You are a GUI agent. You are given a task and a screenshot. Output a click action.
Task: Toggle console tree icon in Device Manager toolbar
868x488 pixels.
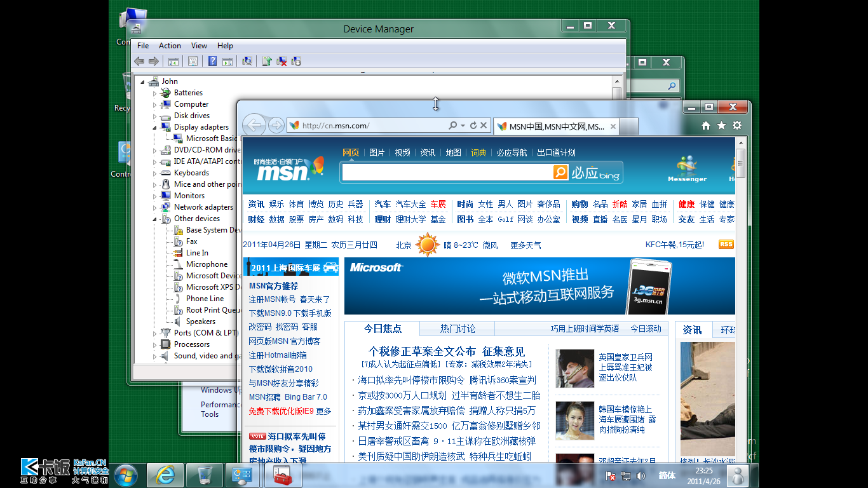click(x=173, y=62)
